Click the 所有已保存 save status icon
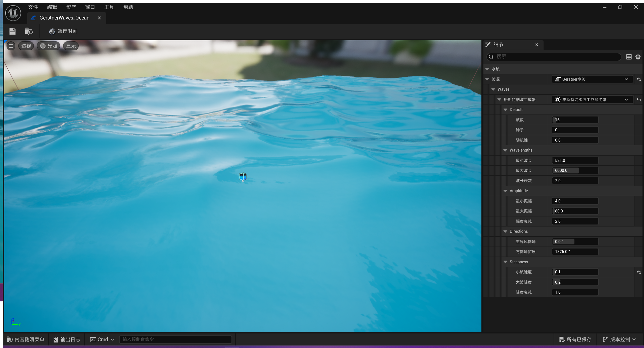This screenshot has width=644, height=348. click(562, 339)
